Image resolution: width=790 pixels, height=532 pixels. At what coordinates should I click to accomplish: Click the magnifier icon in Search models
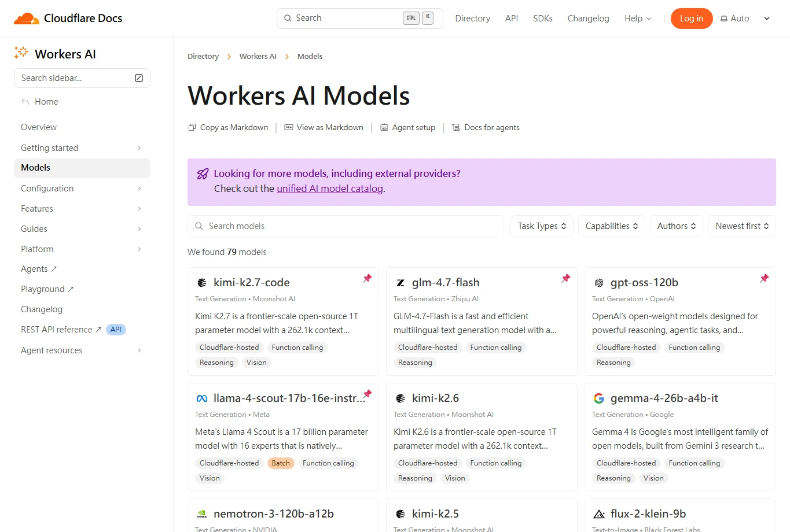coord(199,226)
